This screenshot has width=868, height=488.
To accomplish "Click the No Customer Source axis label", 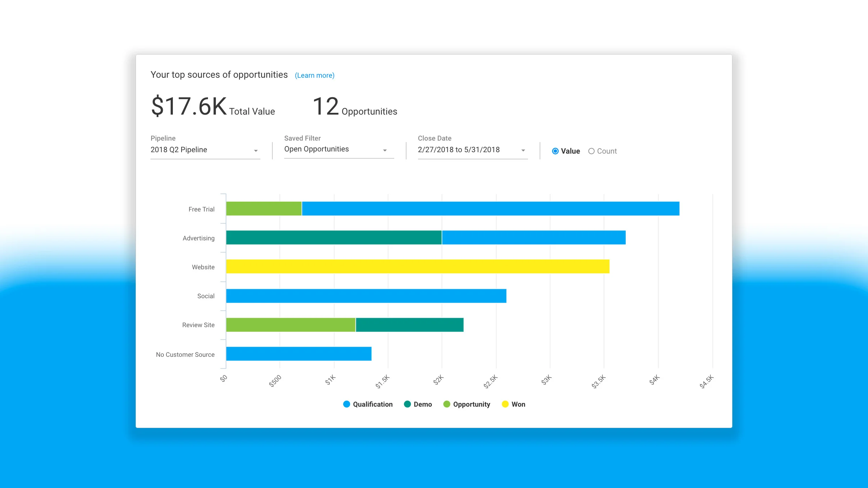I will pyautogui.click(x=185, y=355).
